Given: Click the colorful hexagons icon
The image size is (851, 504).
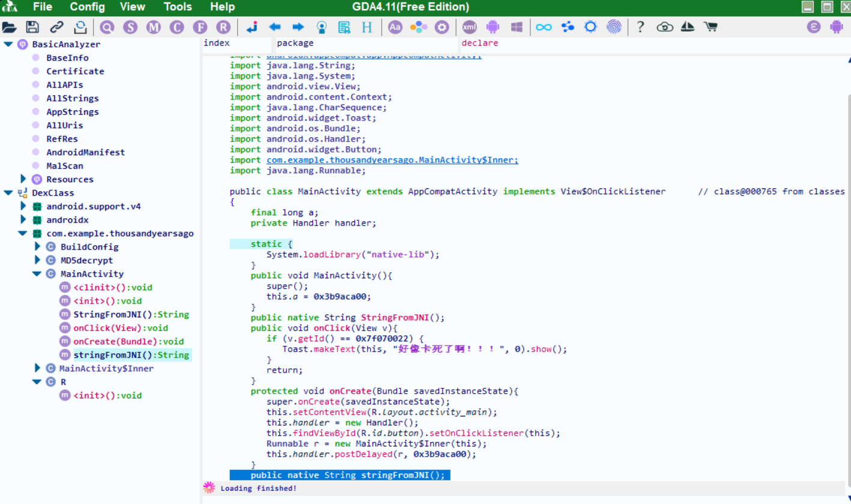Looking at the screenshot, I should click(x=418, y=27).
